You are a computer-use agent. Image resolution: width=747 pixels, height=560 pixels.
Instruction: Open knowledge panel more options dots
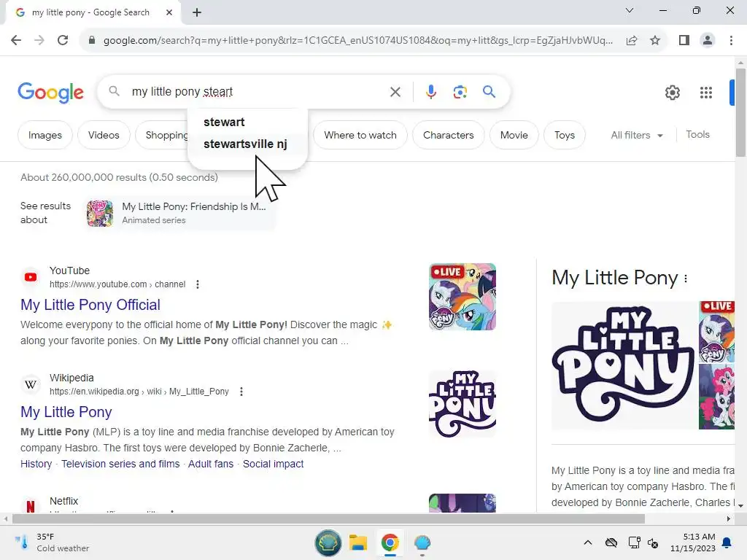click(686, 279)
